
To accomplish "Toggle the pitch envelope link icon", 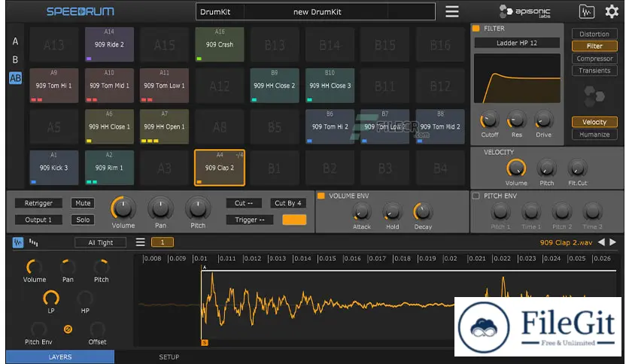I will tap(68, 329).
